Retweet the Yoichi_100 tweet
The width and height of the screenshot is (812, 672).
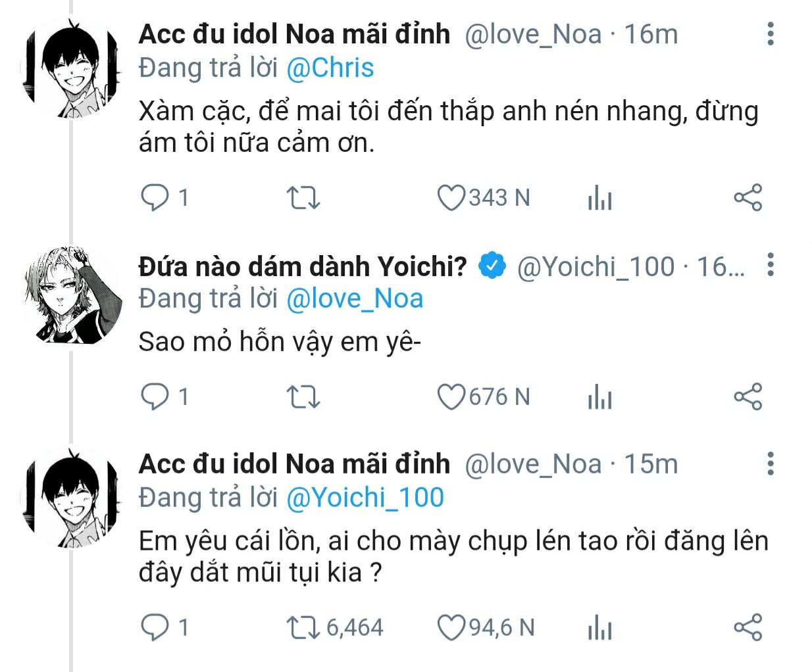303,396
